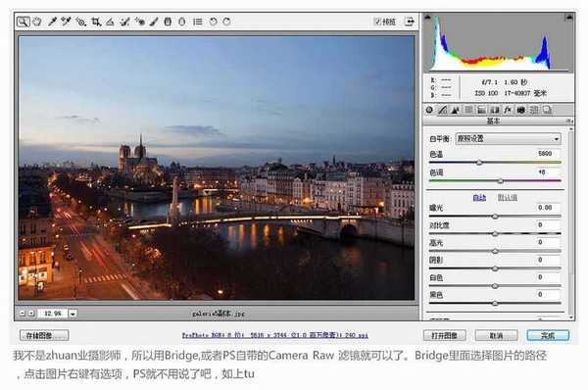Select the White Balance eyedropper tool
The height and width of the screenshot is (390, 588).
click(x=52, y=22)
